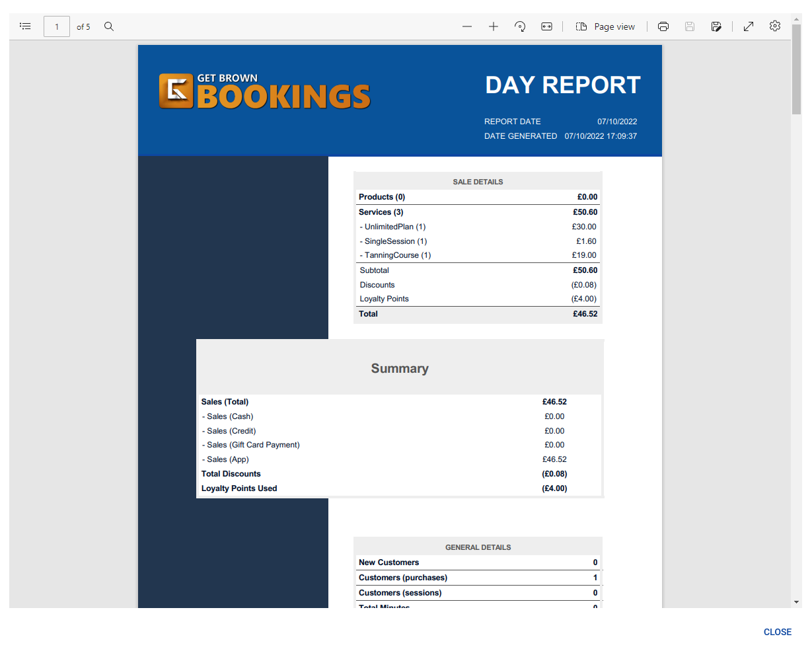This screenshot has height=653, width=812.
Task: Click the page number input field
Action: click(57, 26)
